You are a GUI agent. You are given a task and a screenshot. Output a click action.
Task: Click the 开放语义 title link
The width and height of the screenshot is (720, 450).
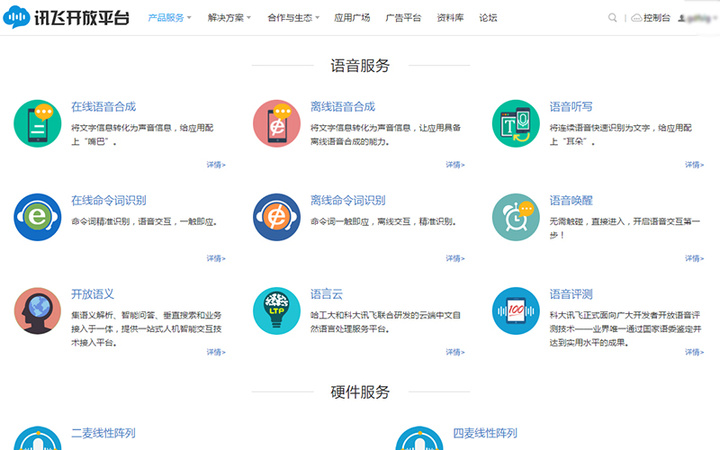pyautogui.click(x=92, y=294)
